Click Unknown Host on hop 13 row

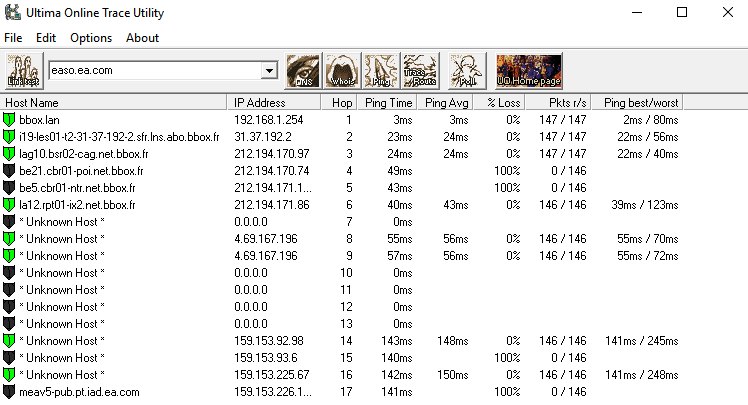tap(62, 324)
